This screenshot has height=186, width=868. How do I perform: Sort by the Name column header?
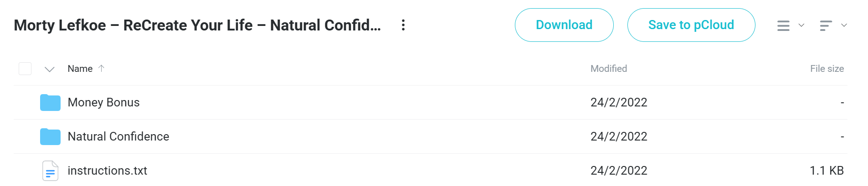(80, 69)
